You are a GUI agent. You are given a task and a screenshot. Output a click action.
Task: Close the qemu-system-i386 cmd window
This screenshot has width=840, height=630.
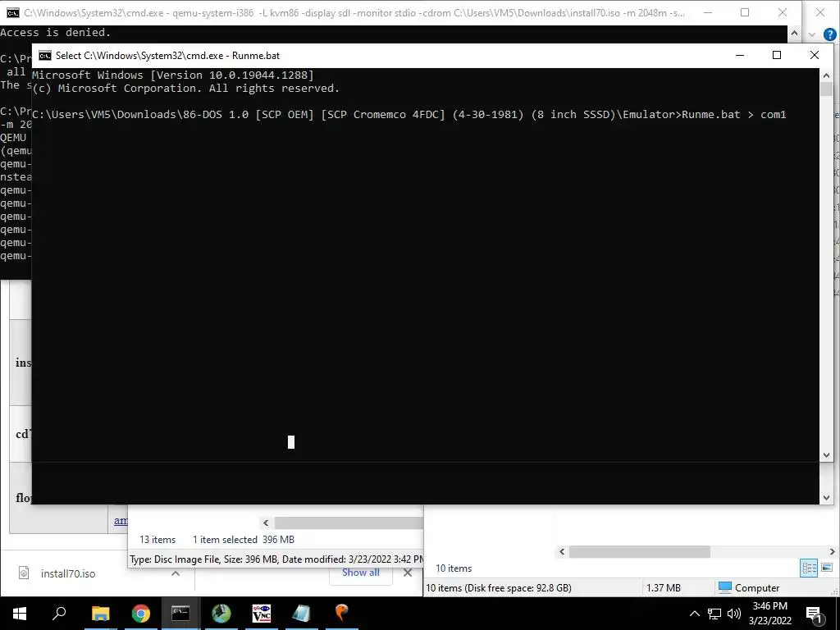pyautogui.click(x=782, y=13)
